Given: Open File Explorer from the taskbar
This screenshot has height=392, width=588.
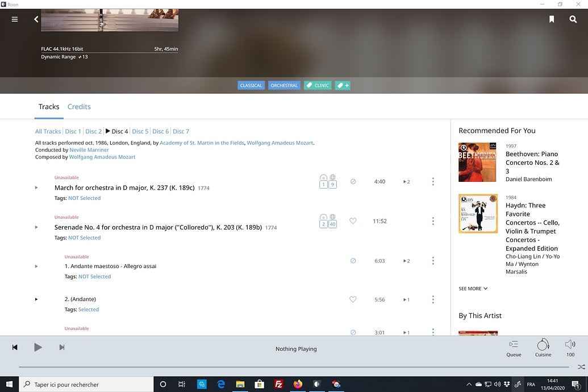Looking at the screenshot, I should 240,384.
